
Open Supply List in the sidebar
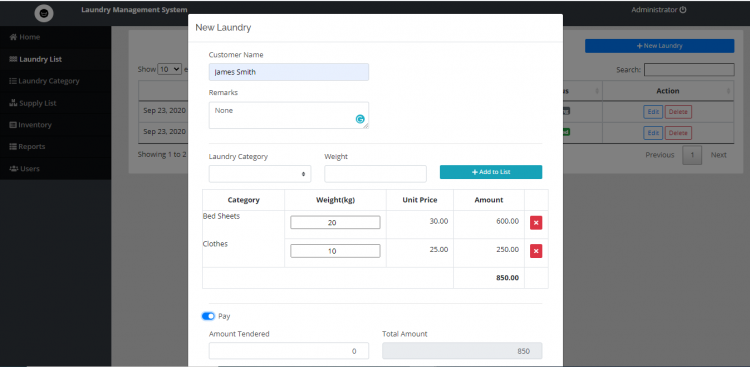pyautogui.click(x=33, y=103)
